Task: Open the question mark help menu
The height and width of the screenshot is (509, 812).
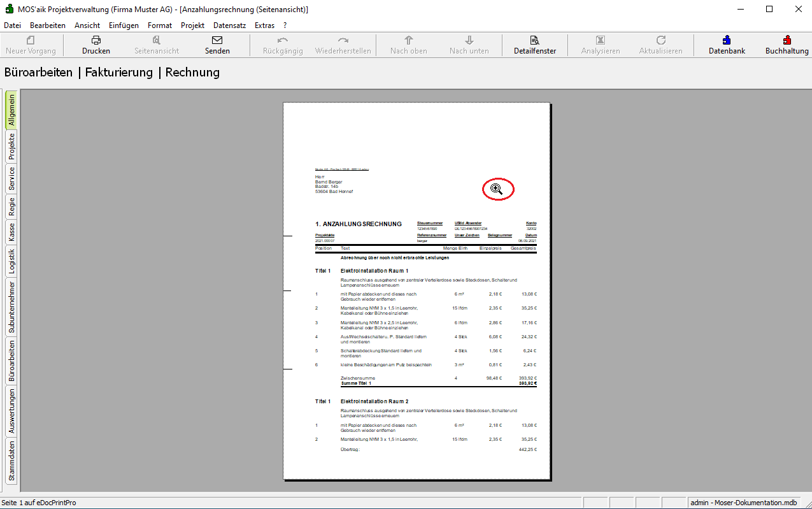Action: tap(285, 25)
